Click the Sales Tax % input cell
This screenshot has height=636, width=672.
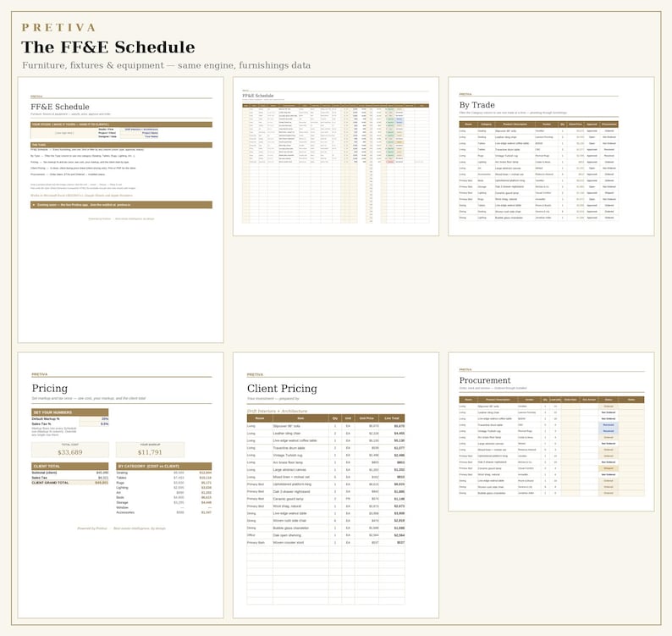pos(94,423)
